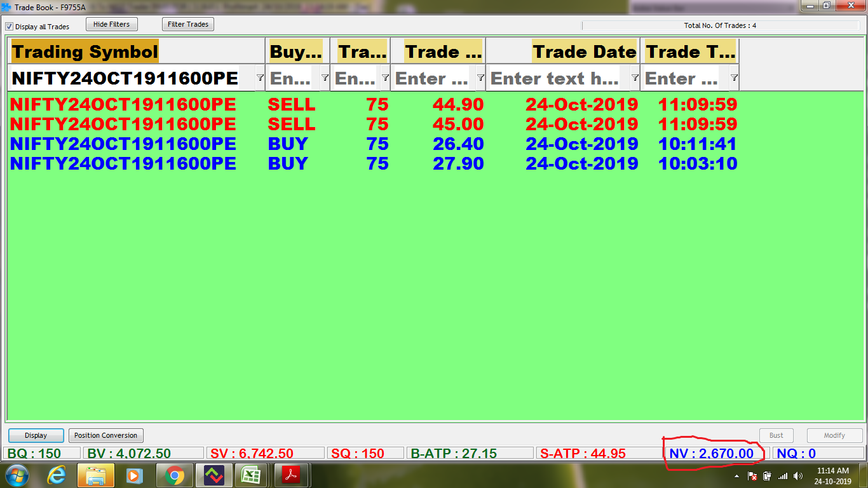Click the Position Conversion button
The height and width of the screenshot is (488, 868).
105,435
